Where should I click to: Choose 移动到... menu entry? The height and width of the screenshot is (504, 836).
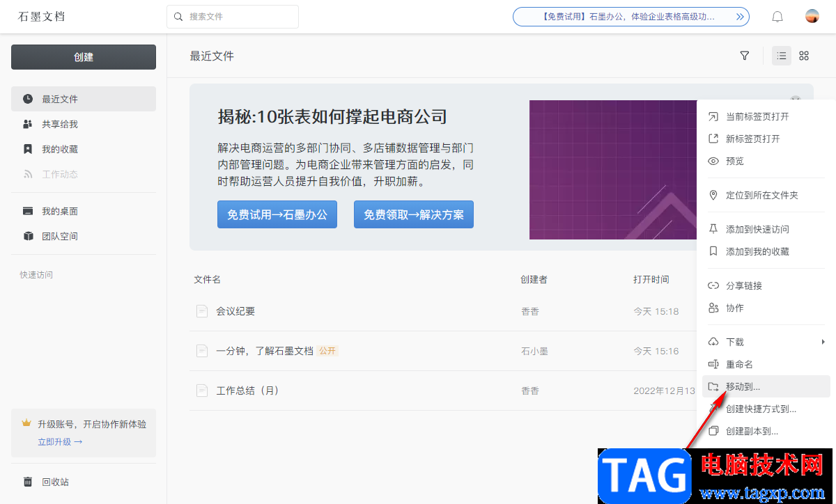tap(766, 386)
